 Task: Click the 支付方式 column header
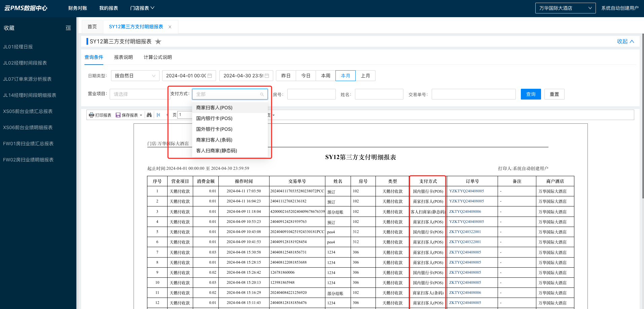point(428,181)
